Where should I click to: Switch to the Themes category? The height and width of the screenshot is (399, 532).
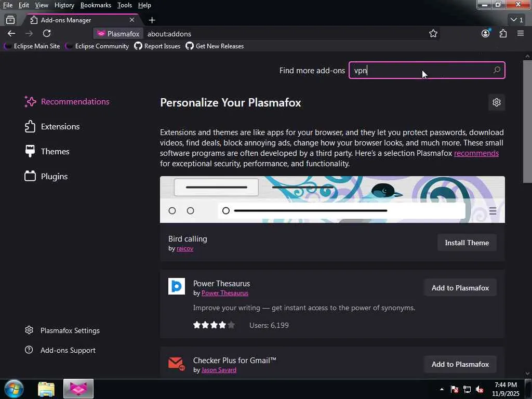click(x=47, y=151)
